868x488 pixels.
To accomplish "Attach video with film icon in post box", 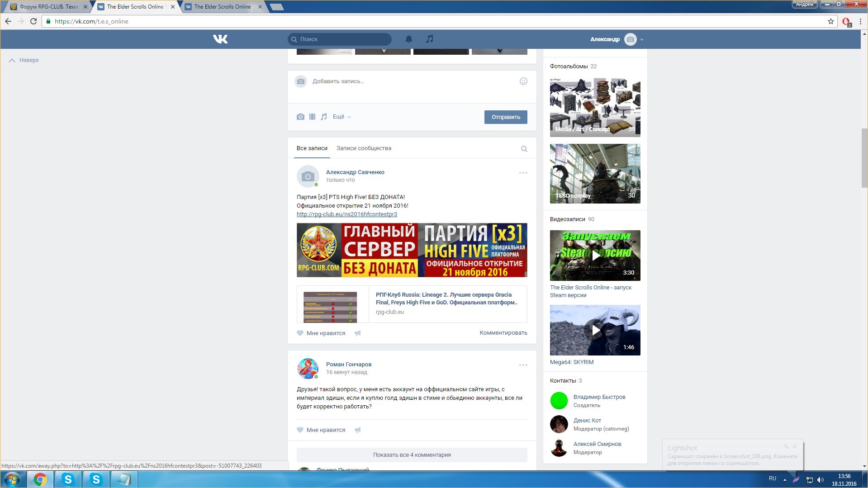I will click(x=312, y=117).
